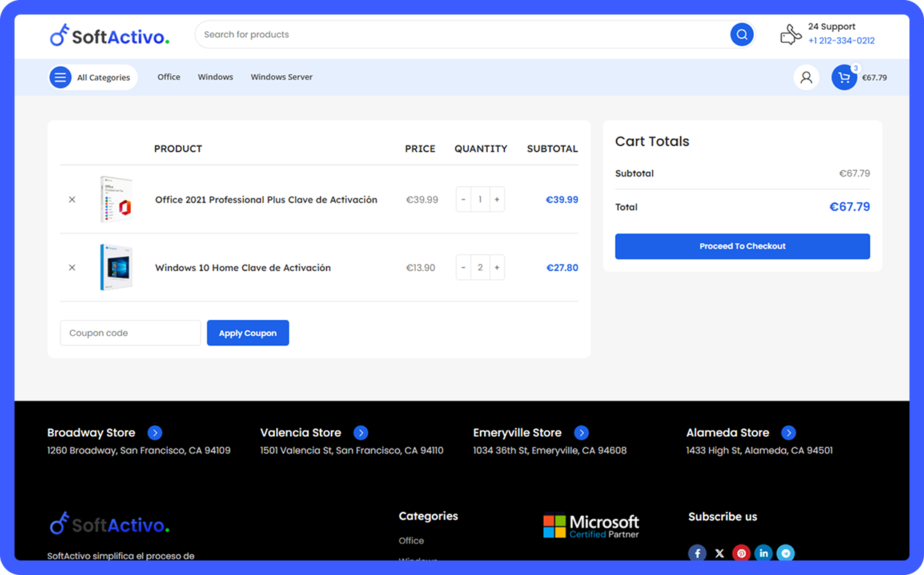The width and height of the screenshot is (924, 575).
Task: Click Windows 10 Home quantity field
Action: [480, 268]
